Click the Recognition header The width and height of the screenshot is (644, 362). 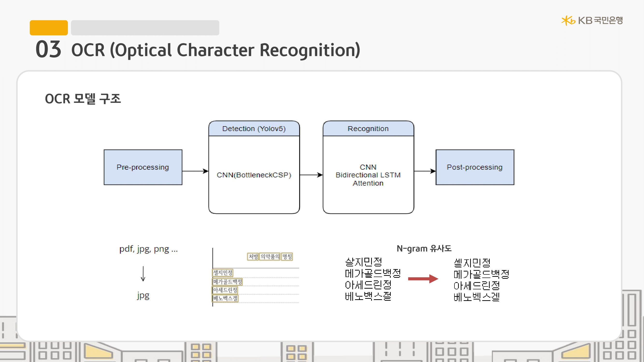(368, 129)
